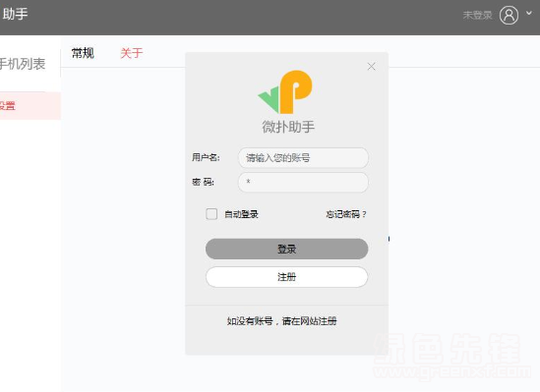
Task: Click the user avatar icon in header
Action: pos(509,15)
